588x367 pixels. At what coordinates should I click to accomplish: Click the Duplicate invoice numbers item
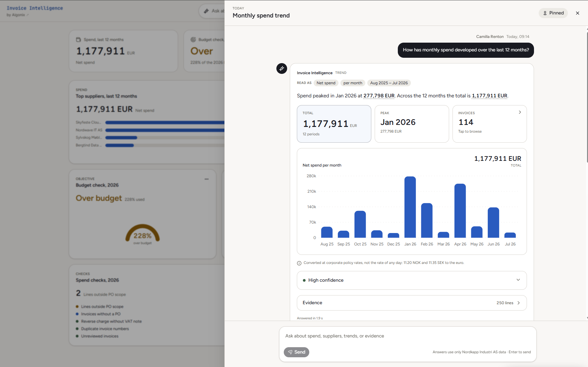(x=105, y=329)
